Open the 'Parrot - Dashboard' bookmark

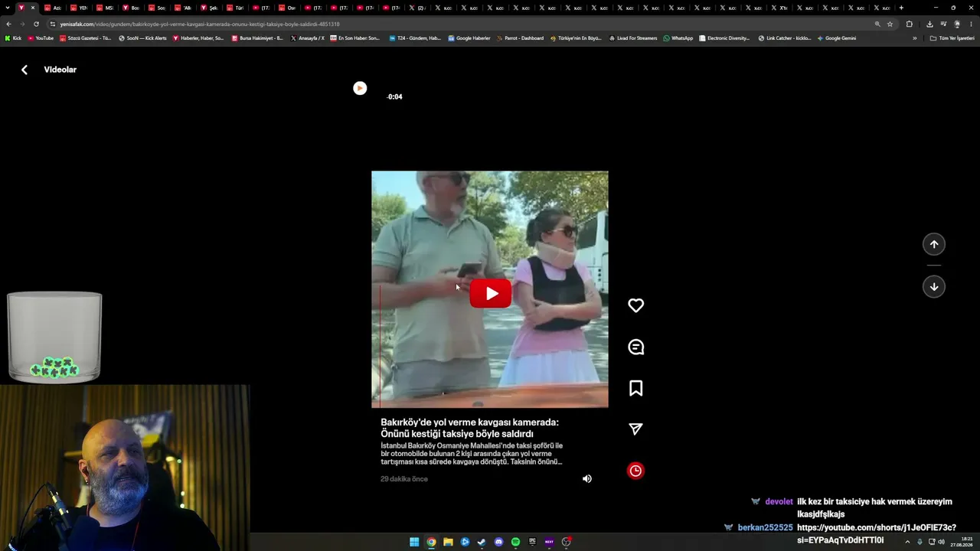click(x=520, y=38)
